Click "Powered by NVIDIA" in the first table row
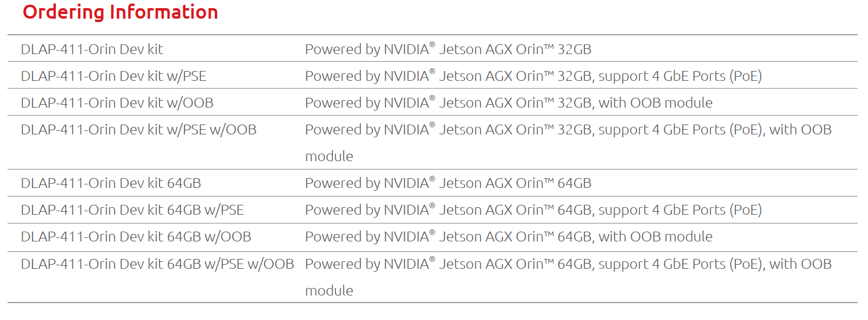Image resolution: width=868 pixels, height=320 pixels. coord(368,49)
